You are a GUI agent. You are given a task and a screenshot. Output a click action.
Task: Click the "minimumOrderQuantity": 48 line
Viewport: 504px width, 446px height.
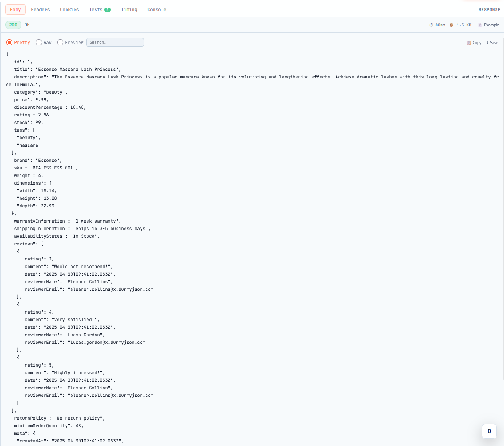[x=48, y=426]
